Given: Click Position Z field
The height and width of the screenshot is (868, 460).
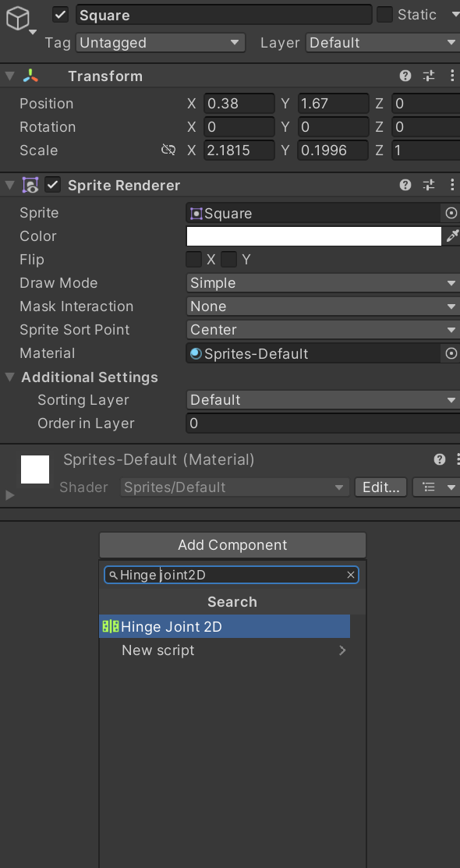Looking at the screenshot, I should tap(426, 104).
